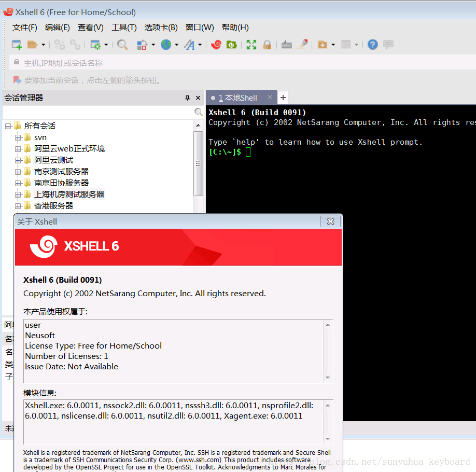476x472 pixels.
Task: Click the greyed layout panel icon
Action: 345,45
